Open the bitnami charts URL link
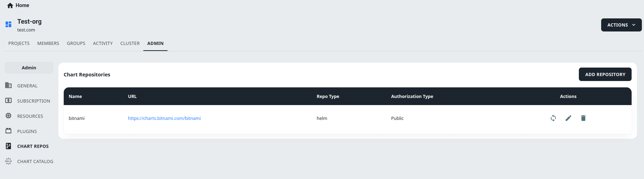The height and width of the screenshot is (179, 644). (164, 118)
